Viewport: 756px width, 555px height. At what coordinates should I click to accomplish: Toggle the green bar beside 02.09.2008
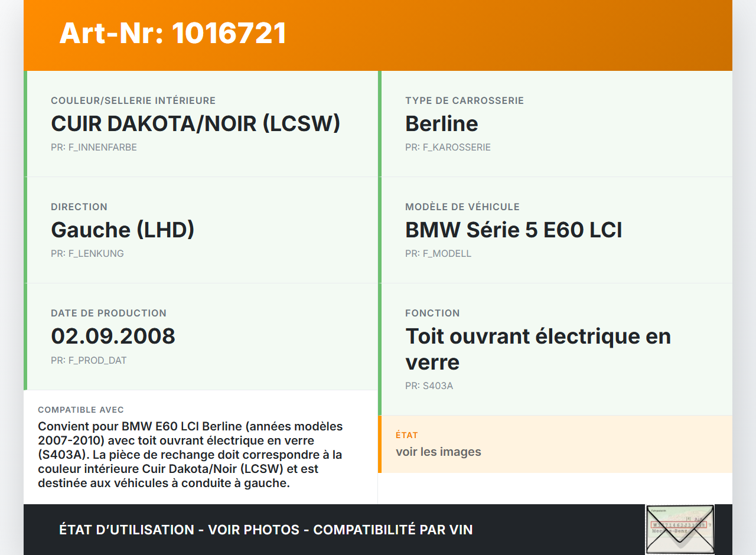[25, 337]
